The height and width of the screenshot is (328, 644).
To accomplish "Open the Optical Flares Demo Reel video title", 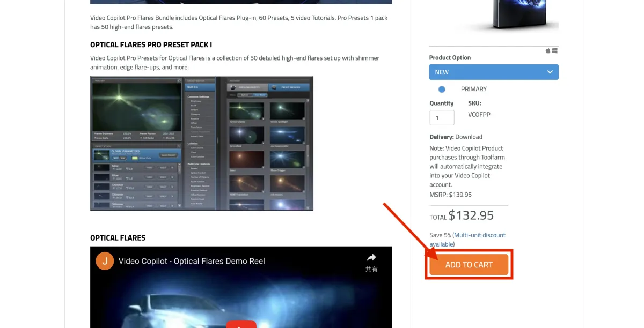I will (192, 261).
